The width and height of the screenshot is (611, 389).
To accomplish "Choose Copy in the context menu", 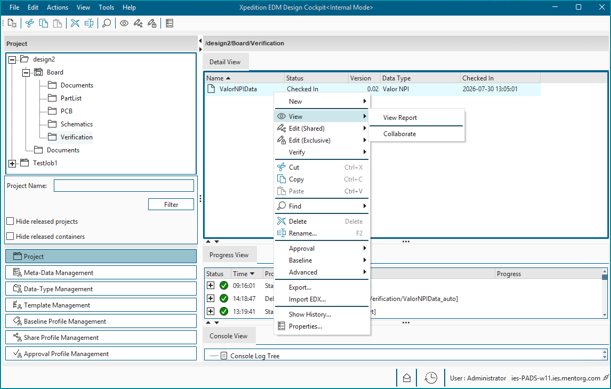I will tap(322, 179).
